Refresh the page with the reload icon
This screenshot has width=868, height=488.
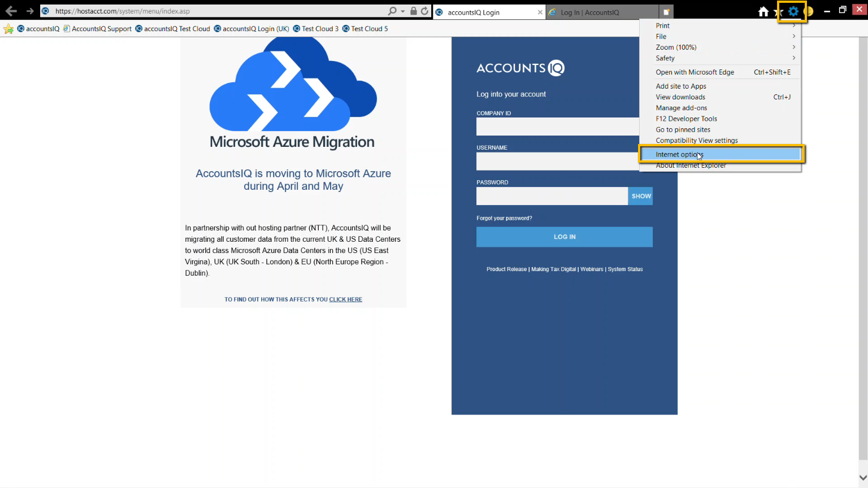424,11
